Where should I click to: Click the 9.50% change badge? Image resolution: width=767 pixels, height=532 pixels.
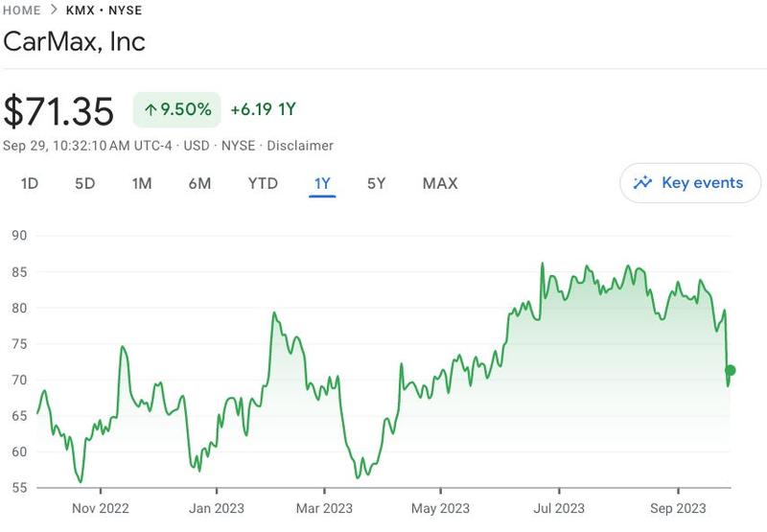coord(177,109)
